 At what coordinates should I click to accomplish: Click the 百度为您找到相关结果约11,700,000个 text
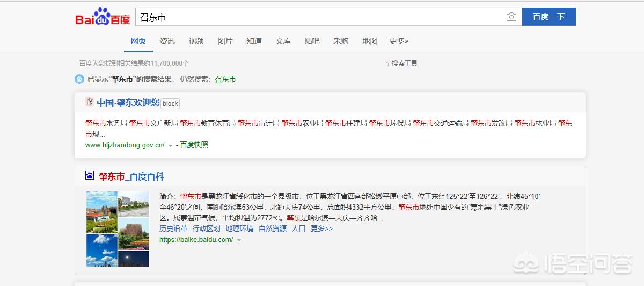point(134,63)
